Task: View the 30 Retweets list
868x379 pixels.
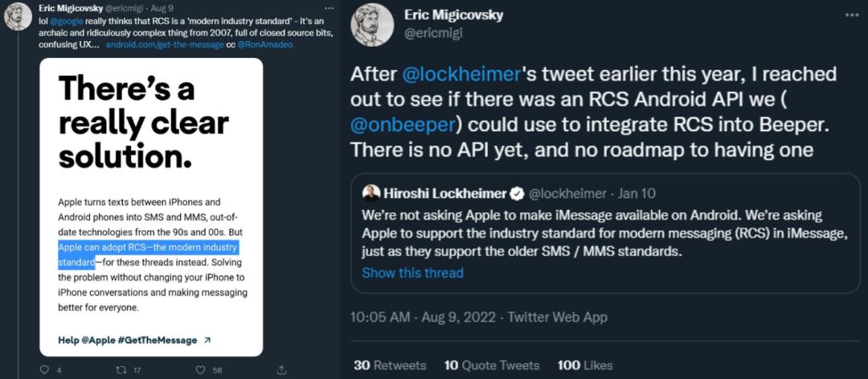Action: coord(390,365)
